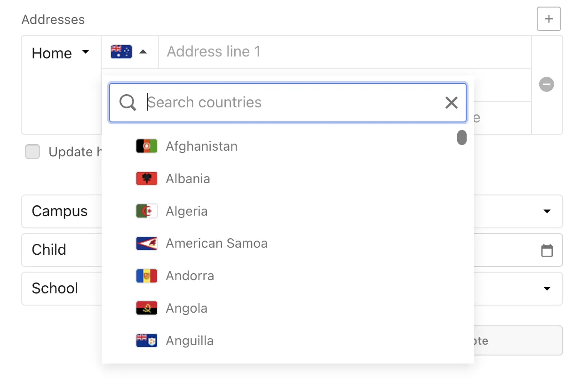The width and height of the screenshot is (588, 388).
Task: Select the Afghanistan flag icon
Action: (x=146, y=146)
